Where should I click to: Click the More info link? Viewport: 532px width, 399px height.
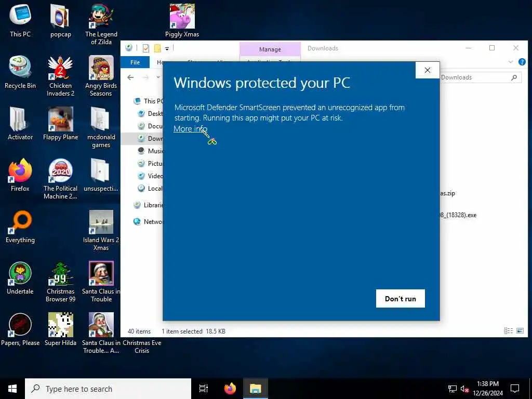pyautogui.click(x=190, y=129)
